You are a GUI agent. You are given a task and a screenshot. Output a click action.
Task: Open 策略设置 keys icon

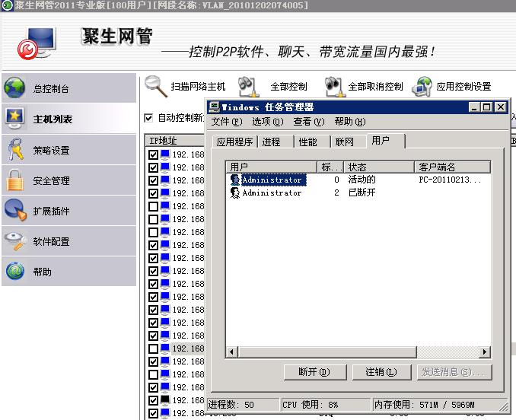coord(16,150)
